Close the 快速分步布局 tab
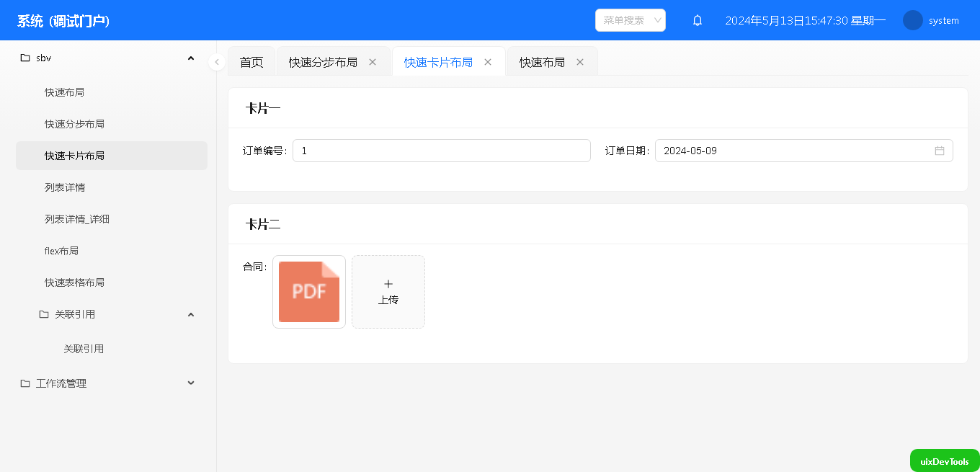980x472 pixels. [373, 62]
